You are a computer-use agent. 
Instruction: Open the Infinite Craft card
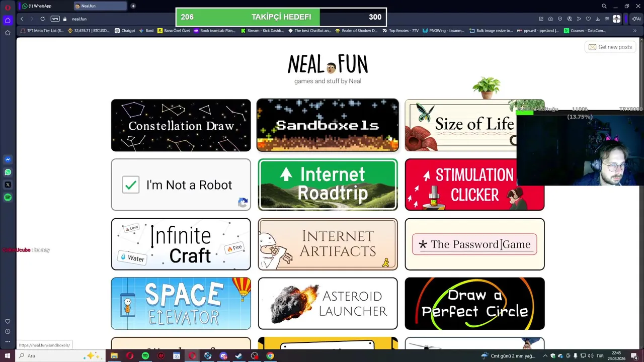point(181,244)
